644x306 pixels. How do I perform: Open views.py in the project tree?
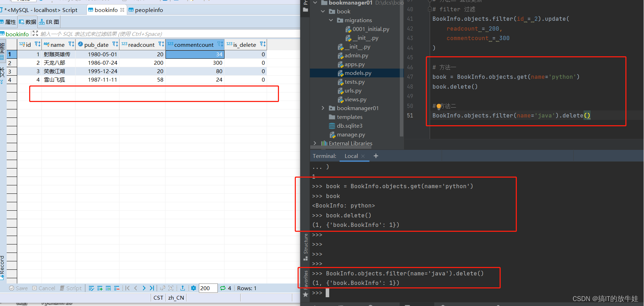(x=352, y=100)
